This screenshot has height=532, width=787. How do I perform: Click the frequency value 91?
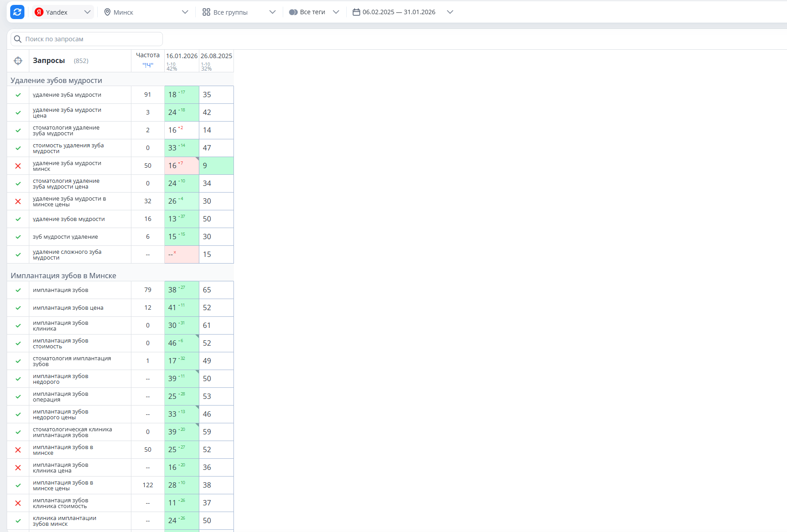[148, 95]
